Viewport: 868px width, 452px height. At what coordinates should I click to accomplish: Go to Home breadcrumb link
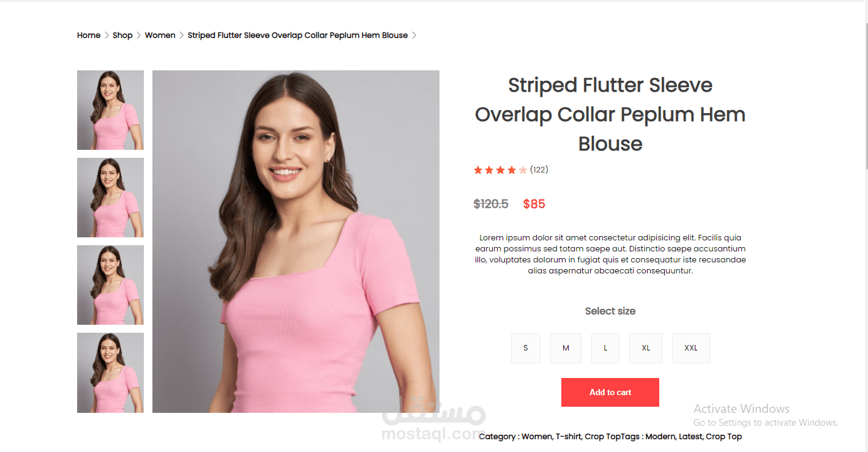tap(89, 35)
